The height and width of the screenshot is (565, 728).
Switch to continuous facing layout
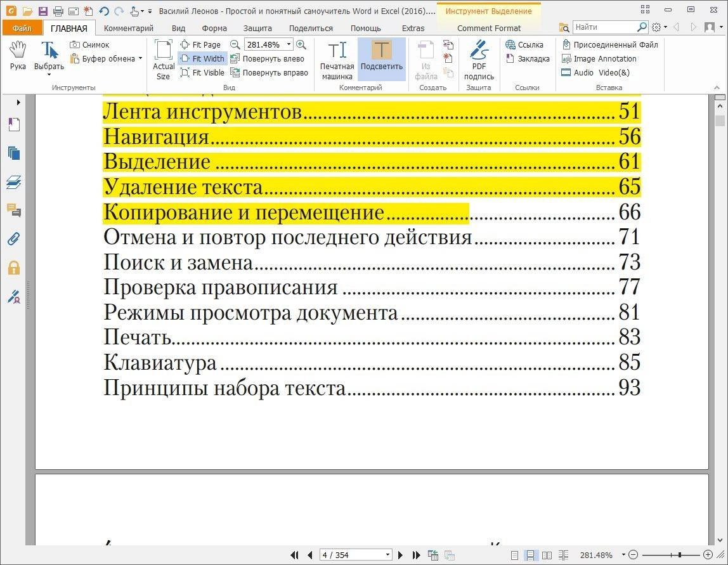(x=564, y=555)
